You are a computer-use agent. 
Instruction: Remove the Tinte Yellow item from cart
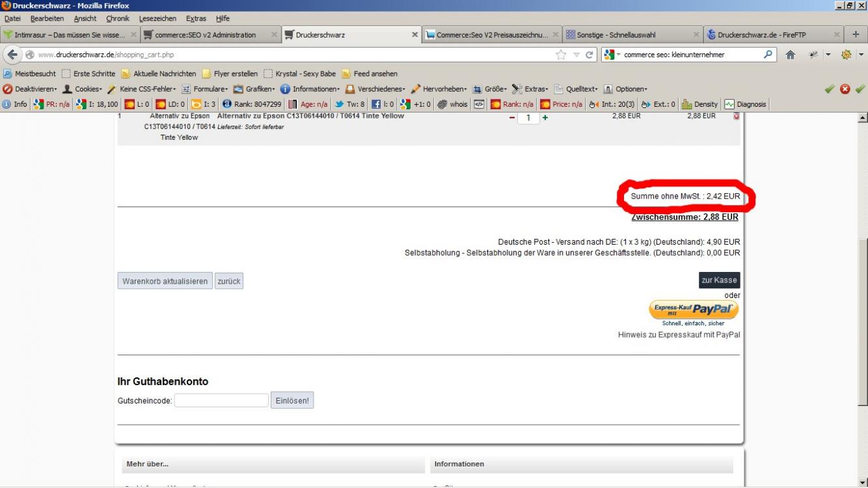point(736,116)
